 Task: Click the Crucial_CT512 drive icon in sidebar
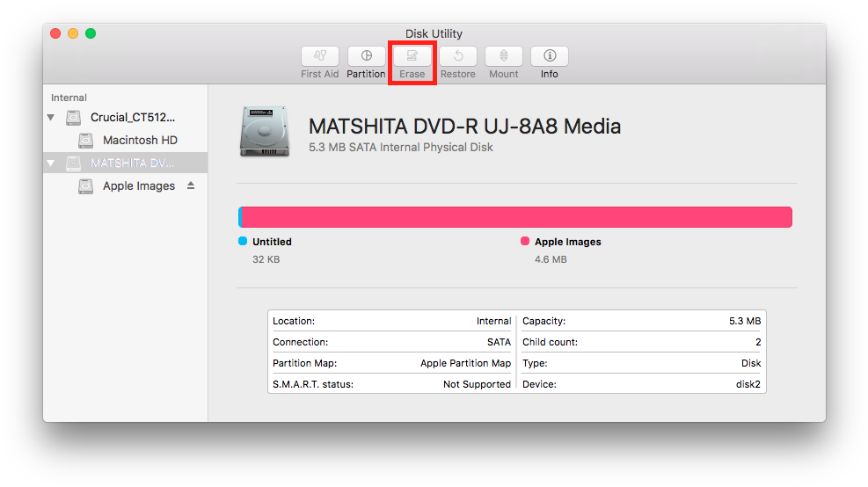coord(73,117)
